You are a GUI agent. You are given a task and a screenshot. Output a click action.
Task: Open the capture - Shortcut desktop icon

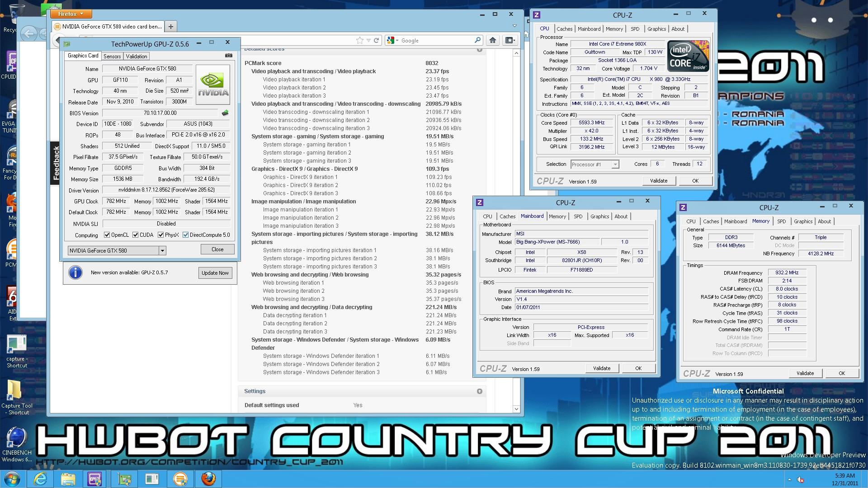pyautogui.click(x=16, y=351)
